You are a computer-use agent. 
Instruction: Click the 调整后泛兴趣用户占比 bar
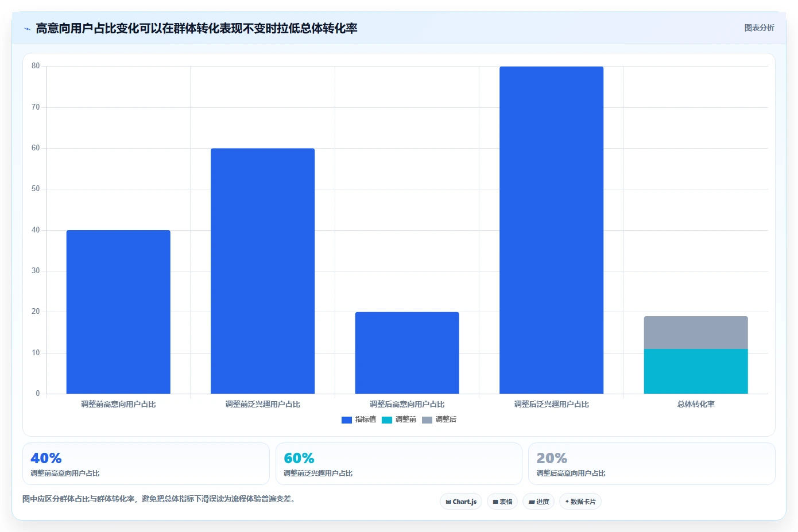point(552,230)
